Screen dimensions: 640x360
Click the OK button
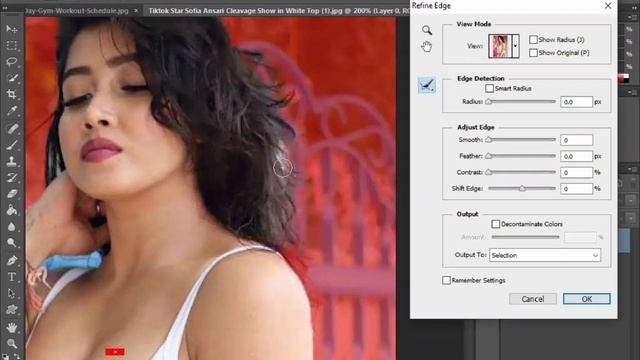pyautogui.click(x=587, y=299)
